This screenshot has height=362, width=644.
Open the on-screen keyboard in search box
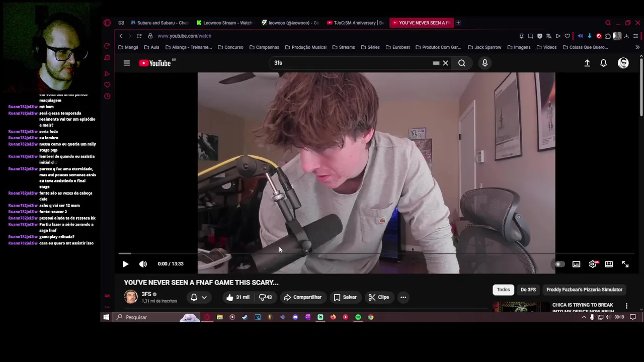(436, 63)
